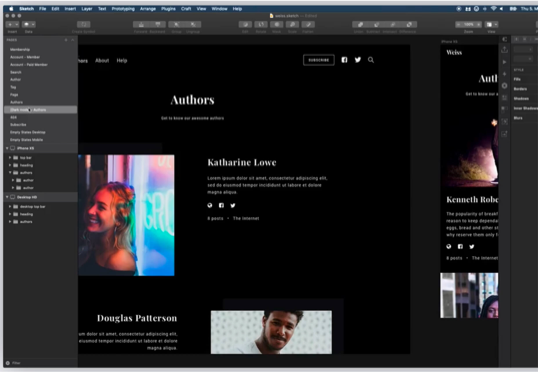This screenshot has height=372, width=538.
Task: Open the Data dropdown in toolbar
Action: pos(28,24)
